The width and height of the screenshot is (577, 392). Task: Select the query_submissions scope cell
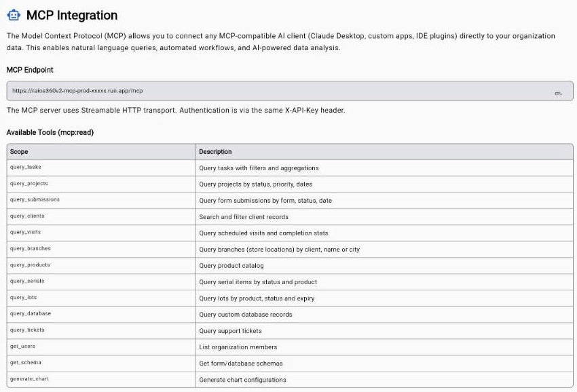101,201
